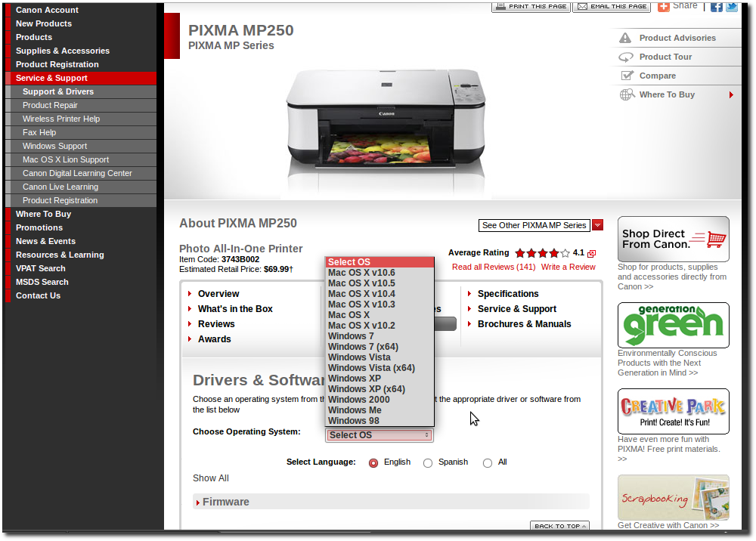Open the Select OS combo box
Viewport: 756px width, 541px height.
pyautogui.click(x=379, y=435)
